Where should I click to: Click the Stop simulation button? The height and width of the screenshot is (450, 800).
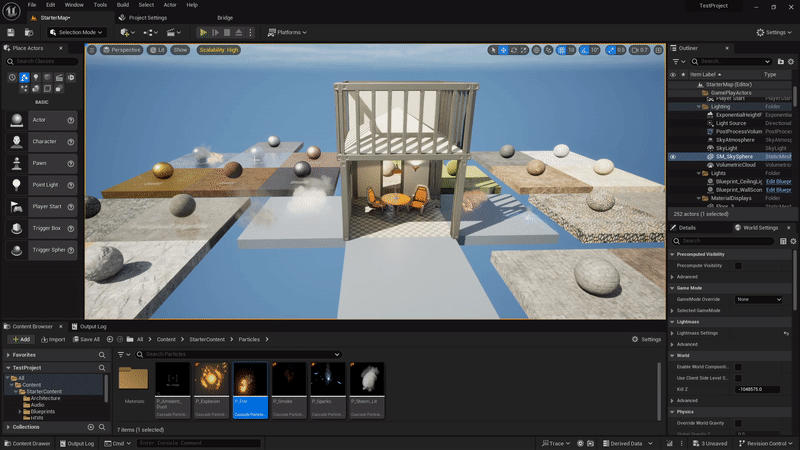click(x=227, y=32)
